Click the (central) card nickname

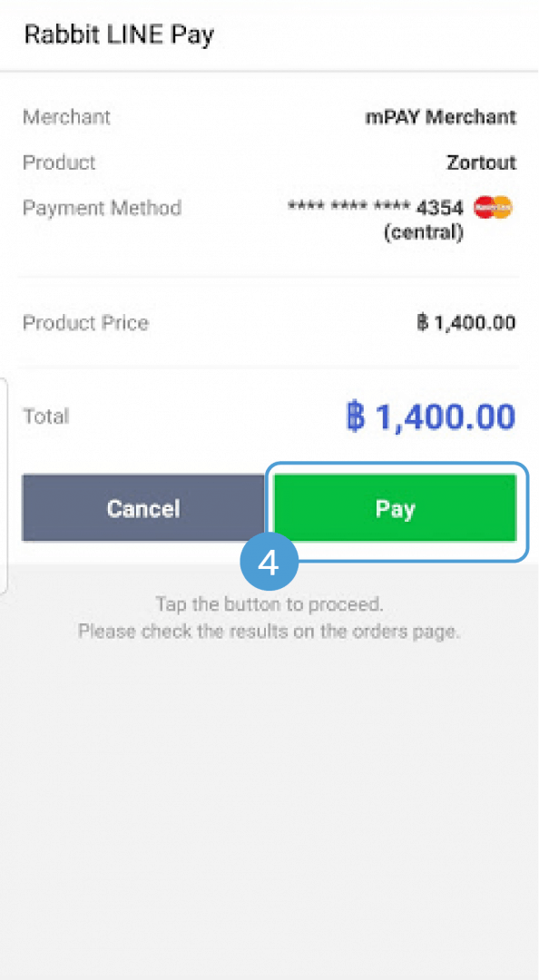point(424,232)
